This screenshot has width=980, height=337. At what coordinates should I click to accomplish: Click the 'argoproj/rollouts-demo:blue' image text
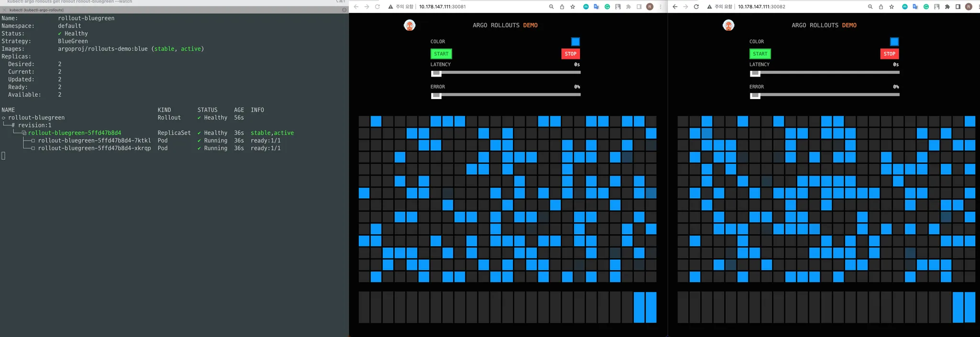point(103,49)
